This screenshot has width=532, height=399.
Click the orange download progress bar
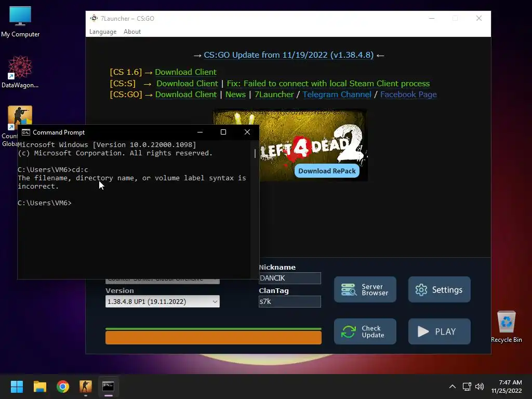214,338
